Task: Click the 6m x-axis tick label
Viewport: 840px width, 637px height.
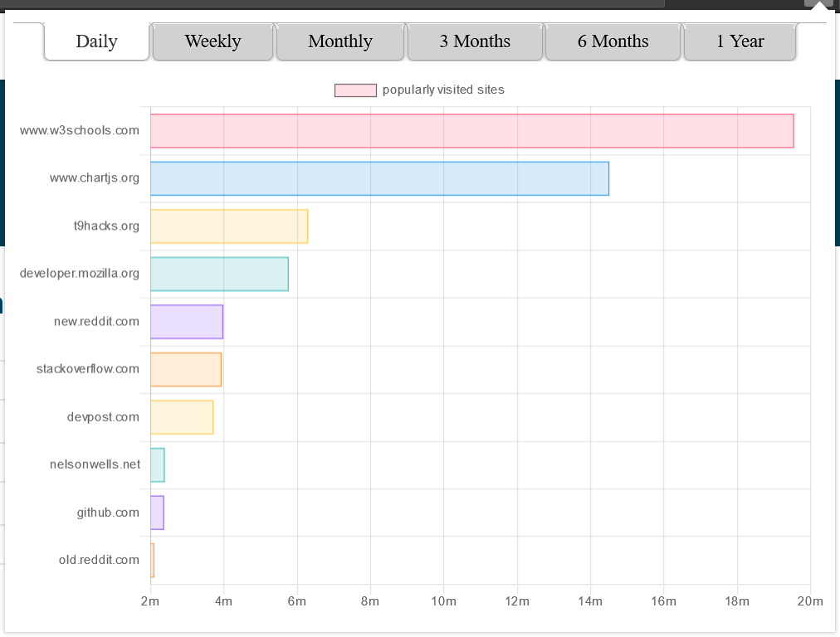Action: (297, 601)
